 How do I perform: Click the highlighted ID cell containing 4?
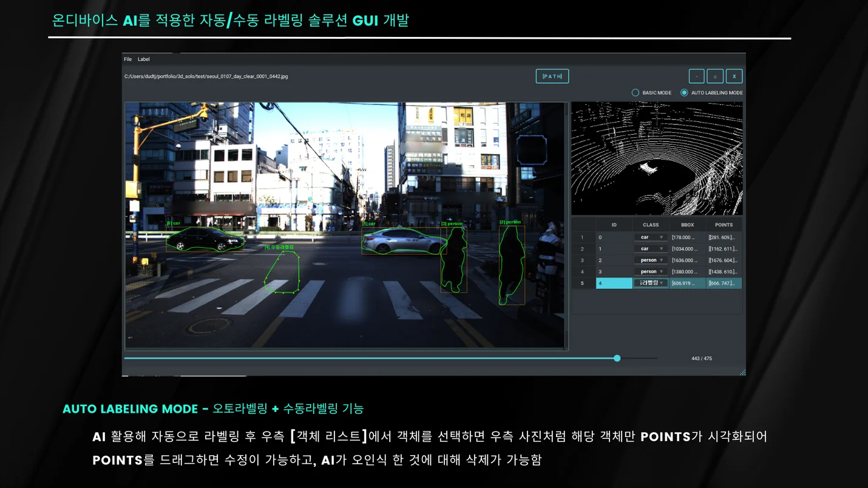[x=614, y=283]
